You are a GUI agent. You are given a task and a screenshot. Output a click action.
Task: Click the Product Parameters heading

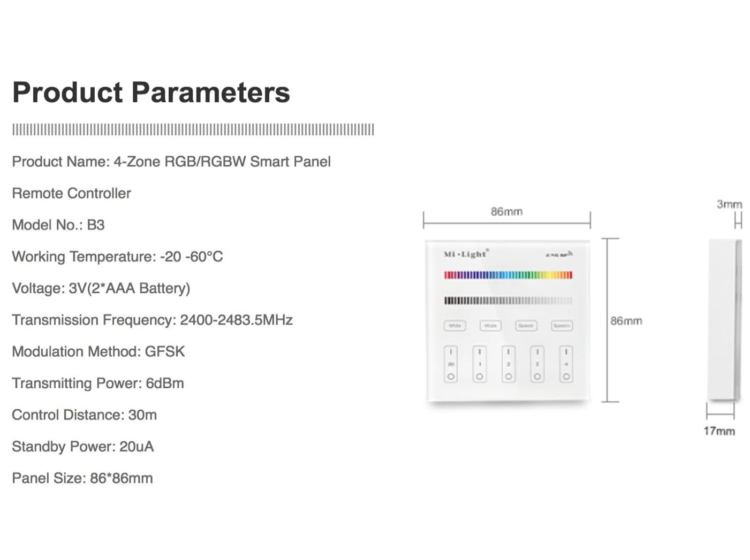151,92
